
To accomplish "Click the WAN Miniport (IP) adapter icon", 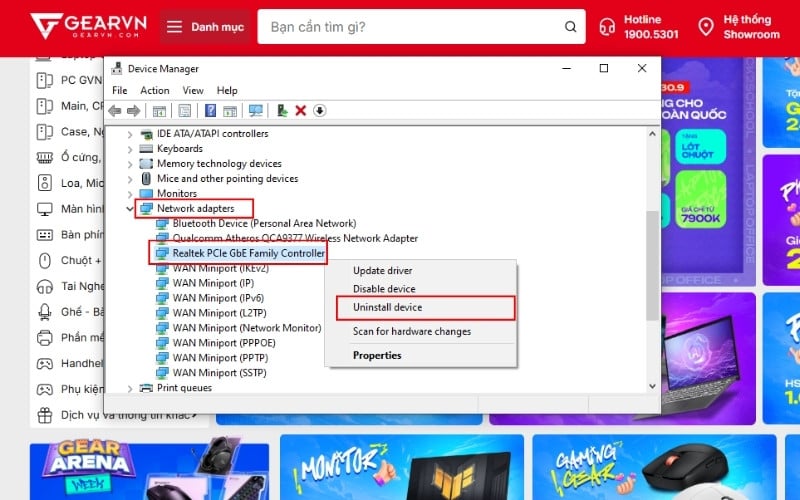I will tap(162, 283).
